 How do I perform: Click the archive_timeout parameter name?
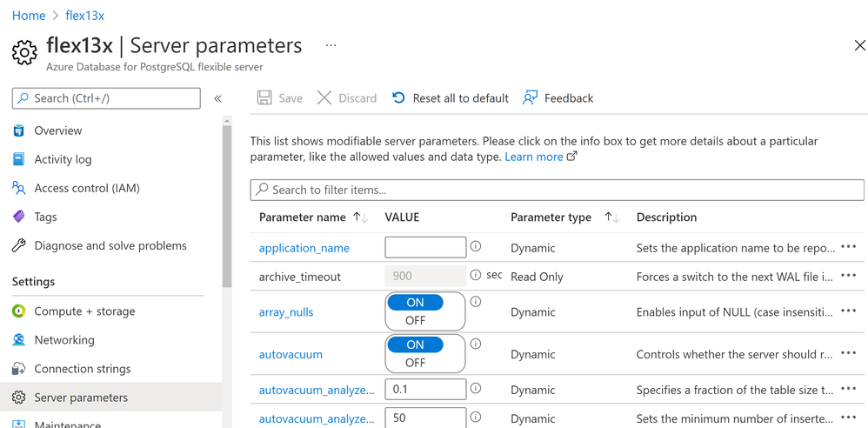point(299,277)
